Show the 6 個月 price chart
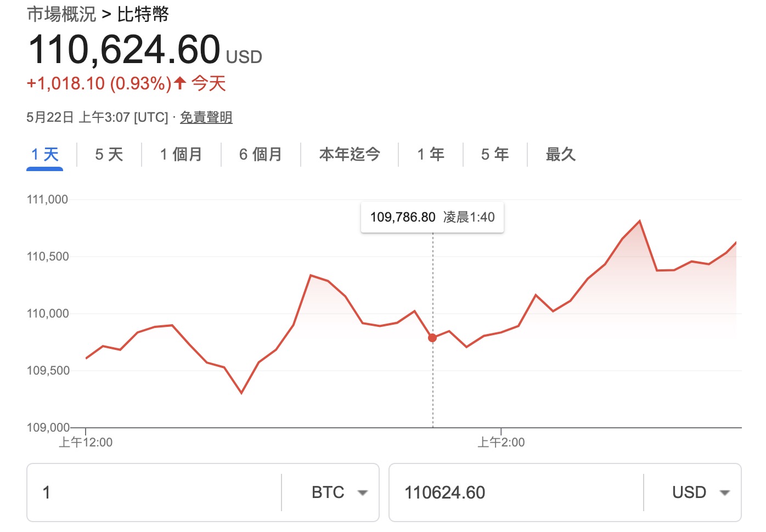766x532 pixels. pyautogui.click(x=261, y=155)
